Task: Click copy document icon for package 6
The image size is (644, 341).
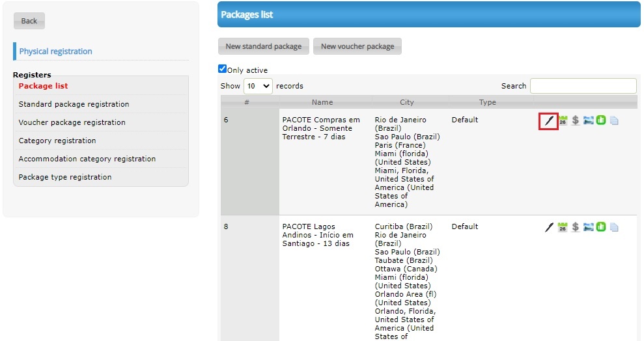Action: [615, 120]
